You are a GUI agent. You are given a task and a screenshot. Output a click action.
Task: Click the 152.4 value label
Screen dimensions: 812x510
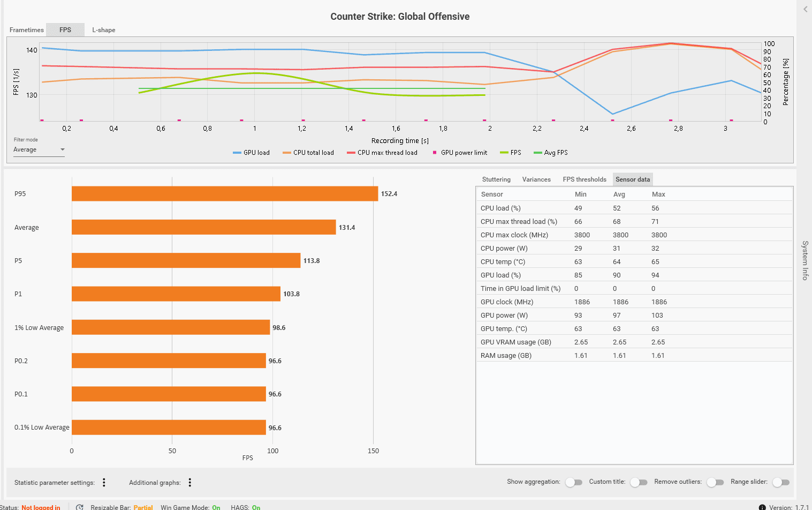pos(389,194)
